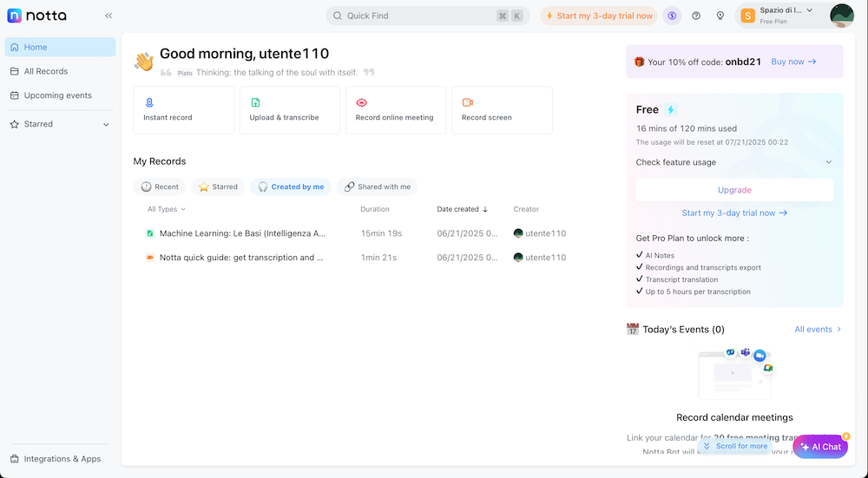Click creator utente110 in Notta quick guide row

[x=540, y=258]
